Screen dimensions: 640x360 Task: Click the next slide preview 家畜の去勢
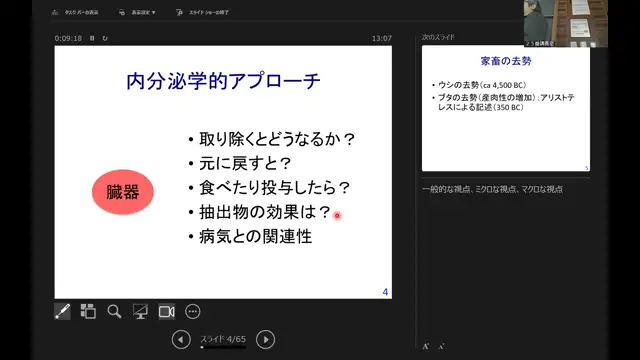[506, 108]
